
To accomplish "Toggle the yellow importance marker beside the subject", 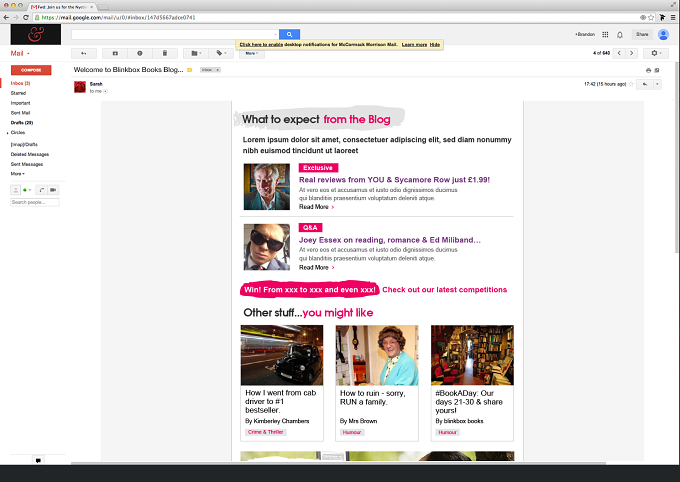I will (190, 70).
